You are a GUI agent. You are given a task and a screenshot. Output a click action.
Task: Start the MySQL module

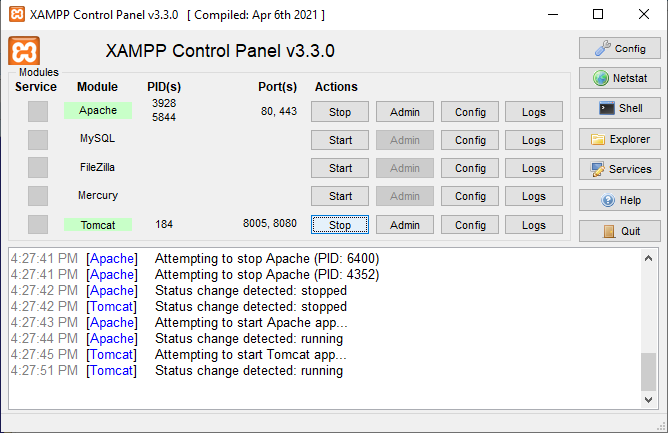[x=340, y=140]
